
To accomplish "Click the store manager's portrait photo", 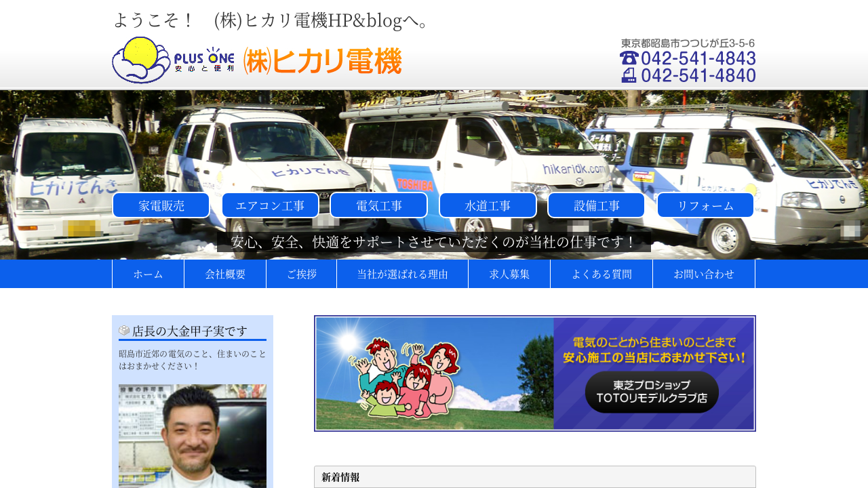I will point(193,436).
